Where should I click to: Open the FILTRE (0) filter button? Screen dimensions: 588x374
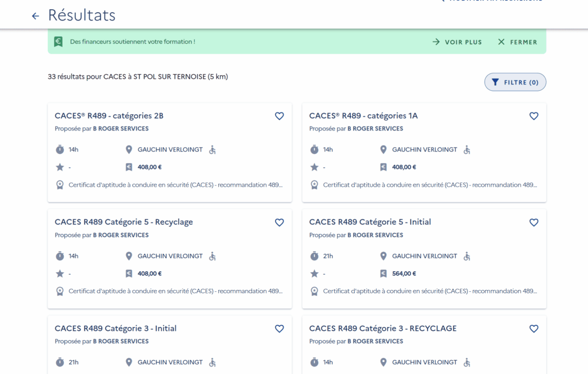point(515,82)
